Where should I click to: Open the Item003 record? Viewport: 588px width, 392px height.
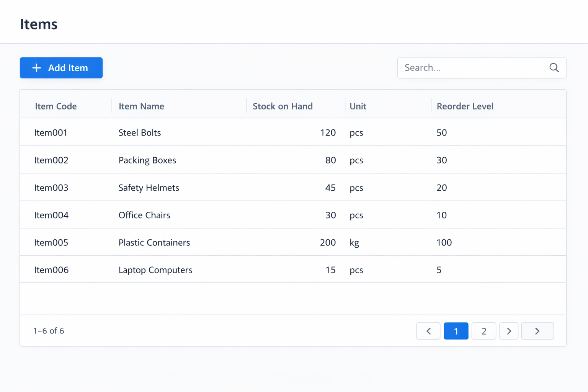pyautogui.click(x=51, y=188)
